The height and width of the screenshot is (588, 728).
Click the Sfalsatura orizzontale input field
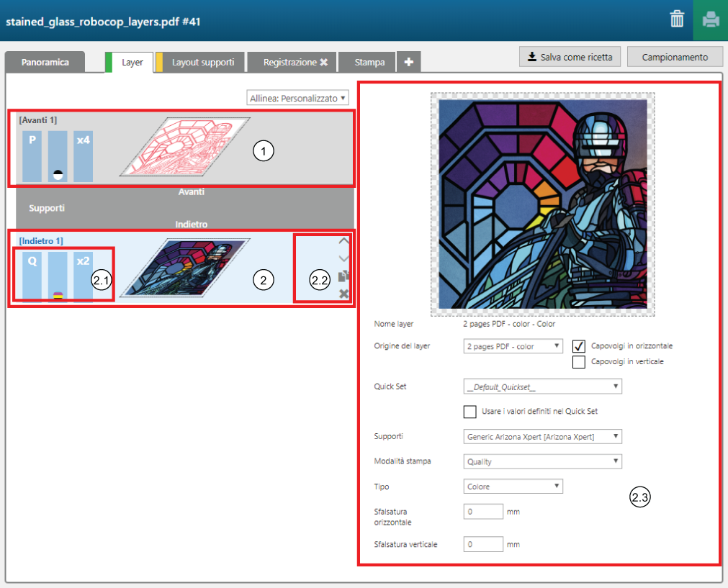[x=483, y=512]
